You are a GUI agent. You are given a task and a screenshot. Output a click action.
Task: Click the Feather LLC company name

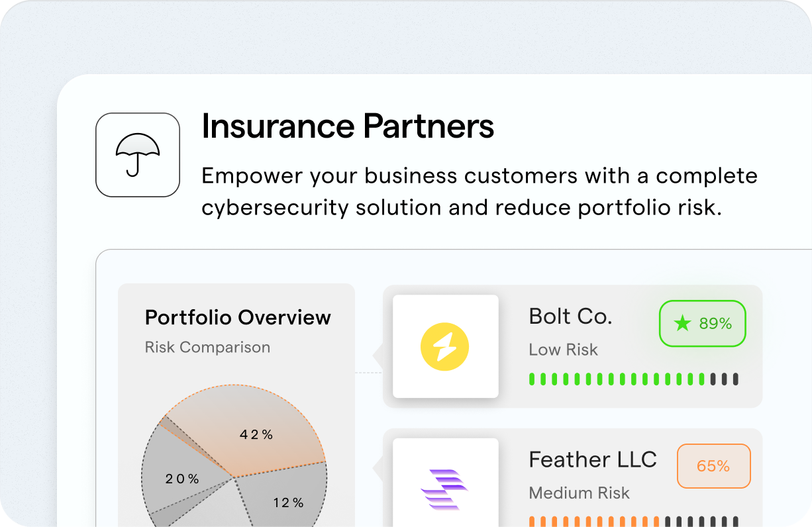[x=593, y=459]
